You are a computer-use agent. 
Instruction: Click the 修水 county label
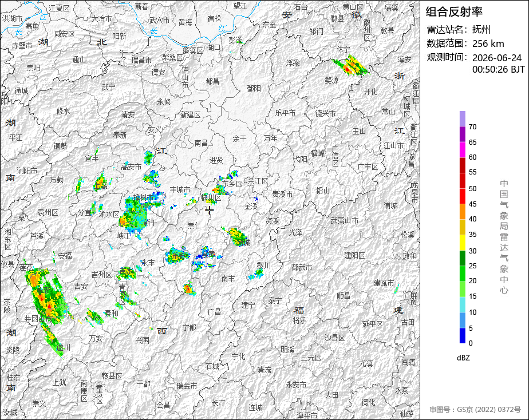pos(63,111)
